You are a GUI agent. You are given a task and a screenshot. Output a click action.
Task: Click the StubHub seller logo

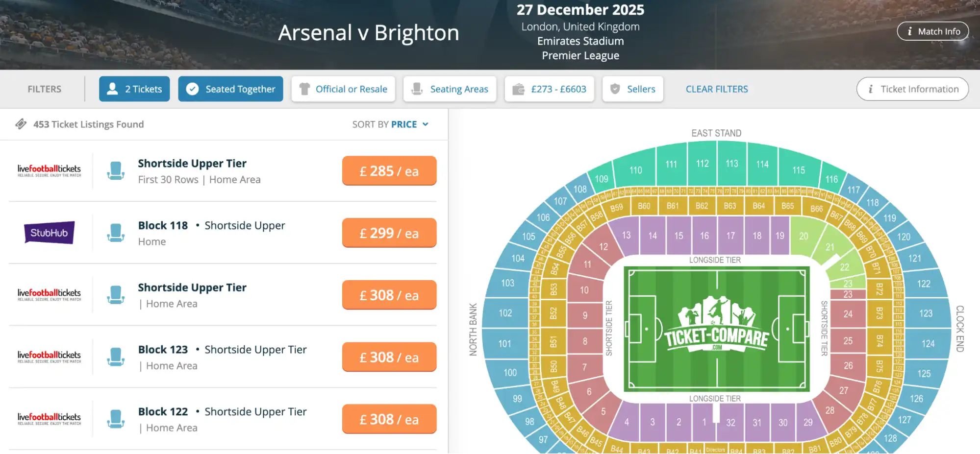(x=49, y=233)
